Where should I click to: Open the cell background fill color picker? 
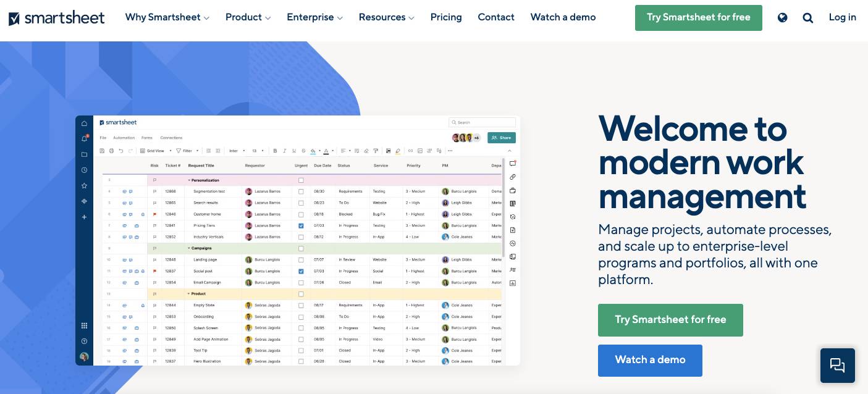click(x=313, y=151)
